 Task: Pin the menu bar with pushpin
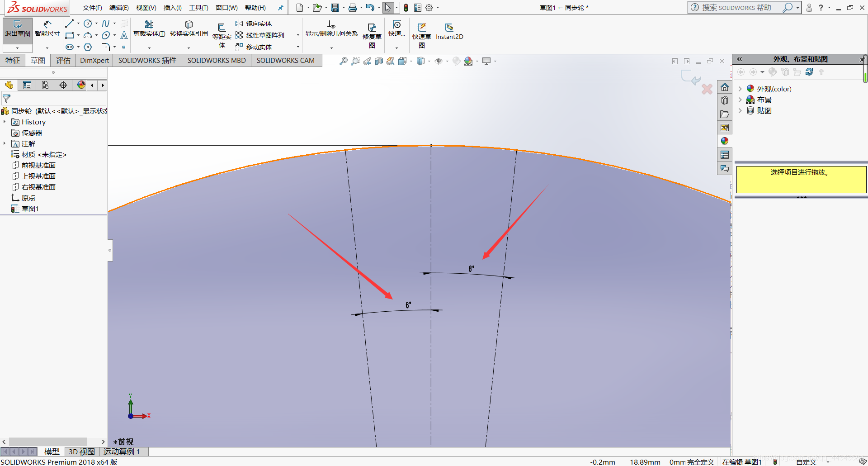(280, 8)
